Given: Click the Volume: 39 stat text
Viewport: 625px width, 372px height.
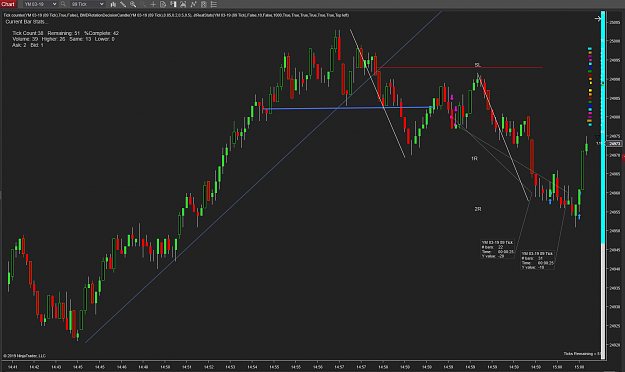Looking at the screenshot, I should [x=25, y=39].
